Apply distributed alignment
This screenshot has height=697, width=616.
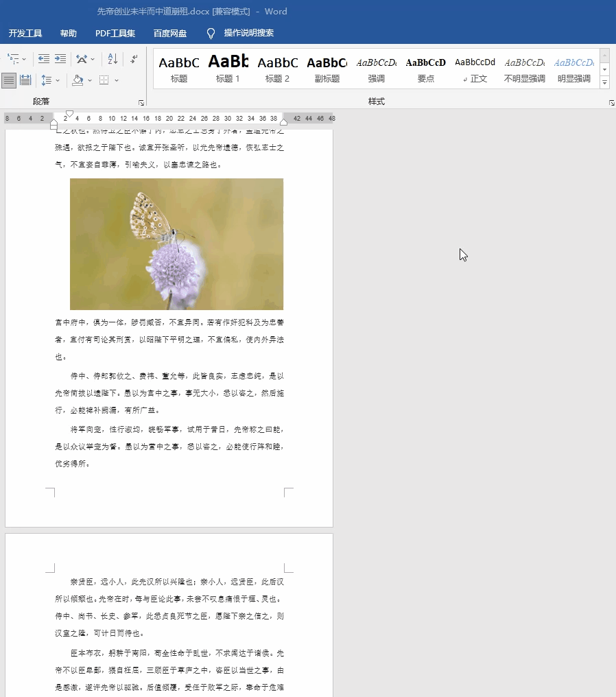25,80
